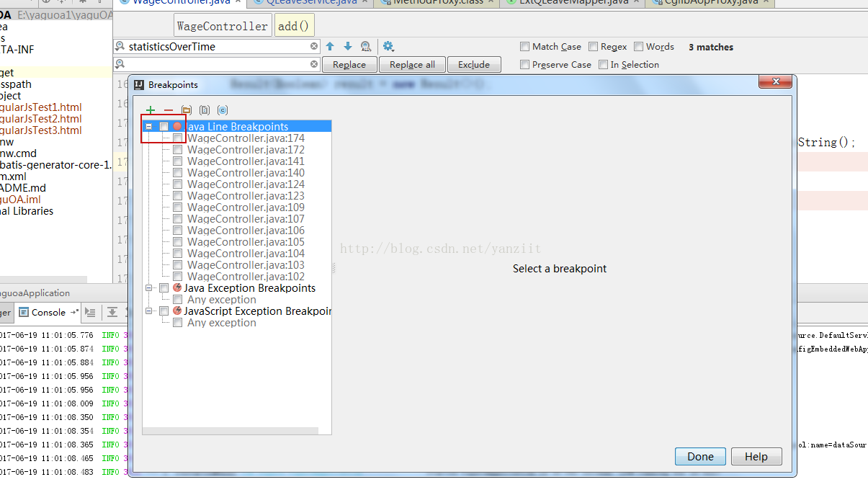
Task: Clear the replace text field
Action: (x=314, y=64)
